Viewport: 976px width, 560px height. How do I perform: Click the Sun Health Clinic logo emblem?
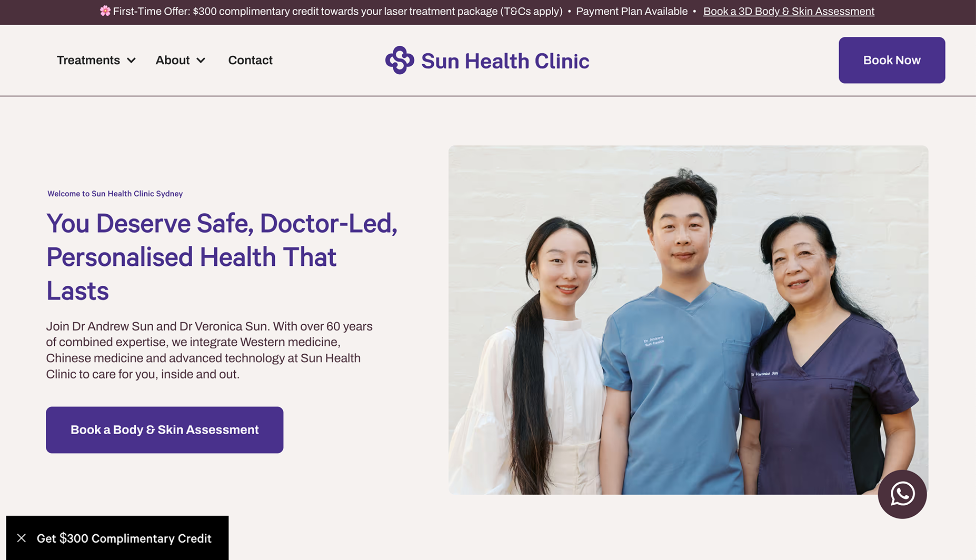coord(400,60)
